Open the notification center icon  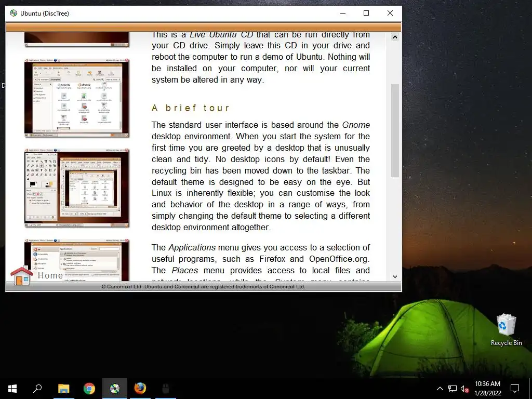(x=515, y=389)
